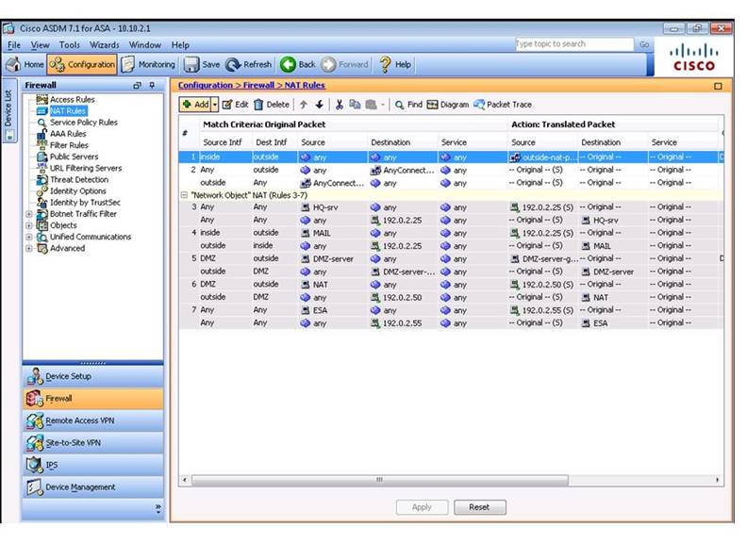Expand the Advanced tree node
747x560 pixels.
click(x=29, y=249)
